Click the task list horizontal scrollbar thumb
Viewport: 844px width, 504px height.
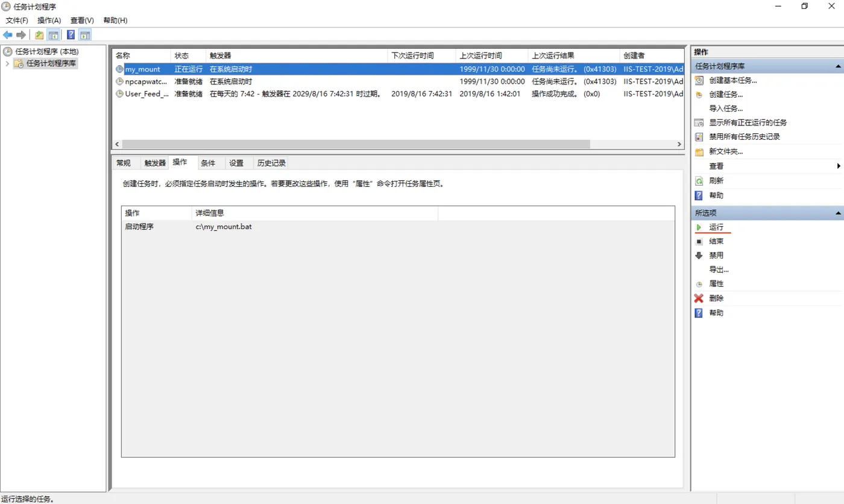(356, 144)
